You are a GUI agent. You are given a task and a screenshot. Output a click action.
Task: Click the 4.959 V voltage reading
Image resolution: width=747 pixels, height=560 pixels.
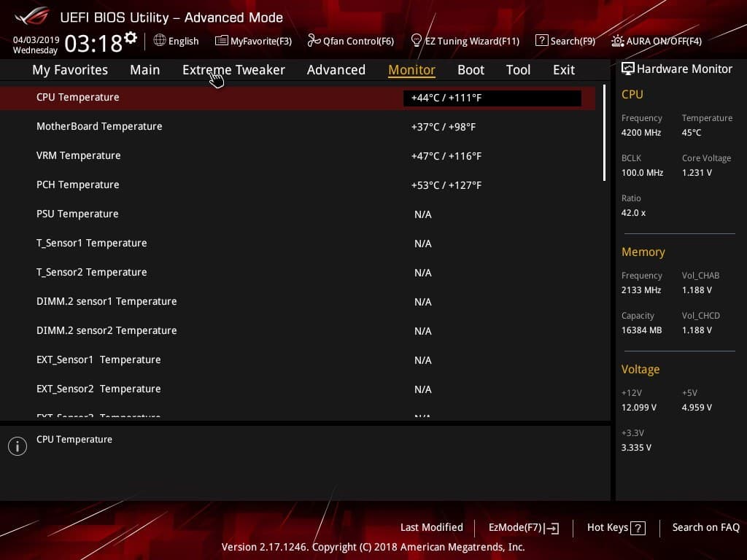coord(697,408)
